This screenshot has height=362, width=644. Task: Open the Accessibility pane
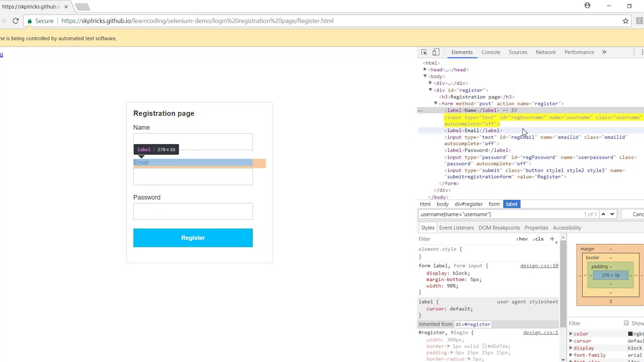567,228
